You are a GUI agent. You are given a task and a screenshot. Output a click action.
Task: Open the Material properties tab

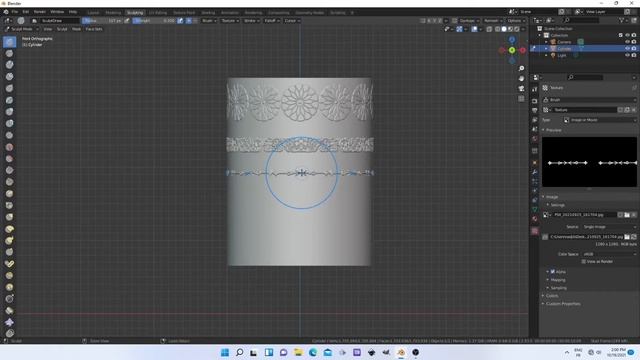[535, 219]
